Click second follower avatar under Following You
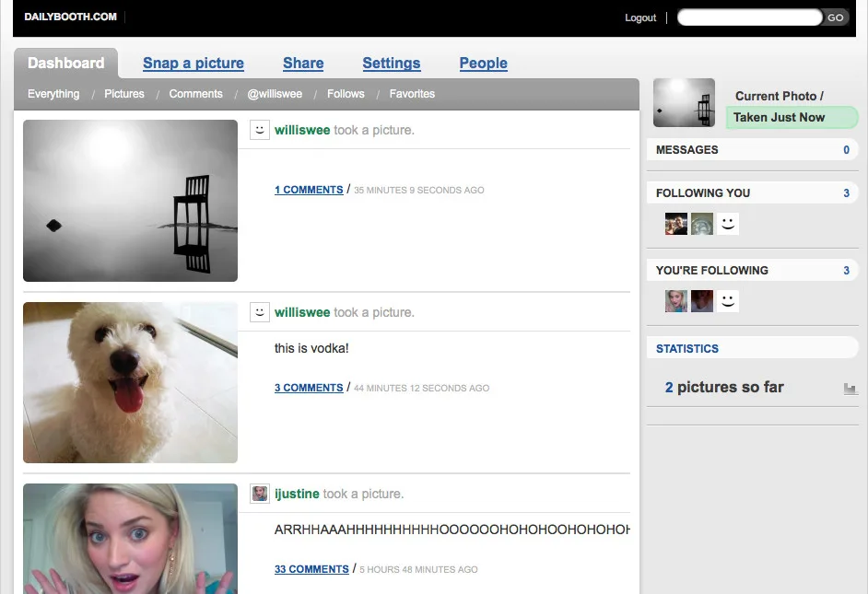The width and height of the screenshot is (868, 594). 702,224
